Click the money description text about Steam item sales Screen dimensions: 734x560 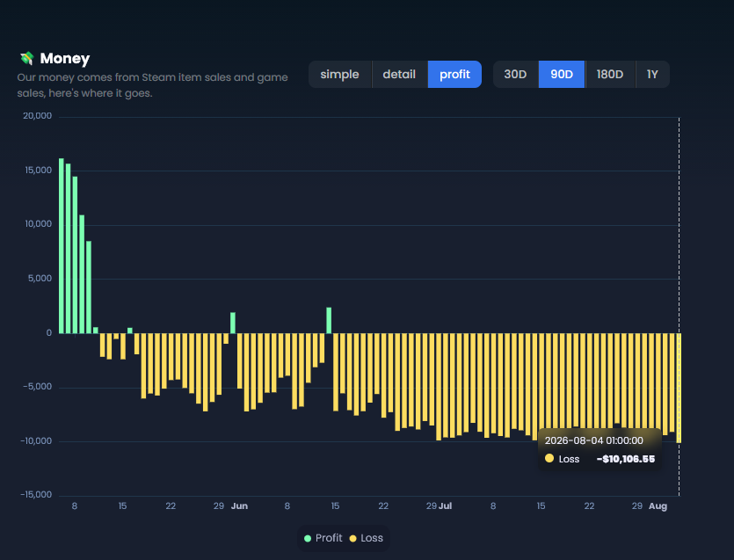click(153, 85)
